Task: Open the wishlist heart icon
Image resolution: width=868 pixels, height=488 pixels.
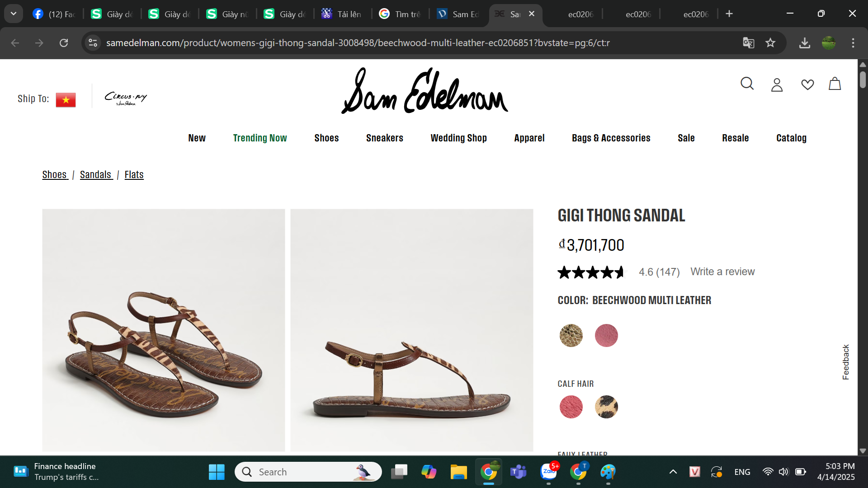Action: pyautogui.click(x=807, y=84)
